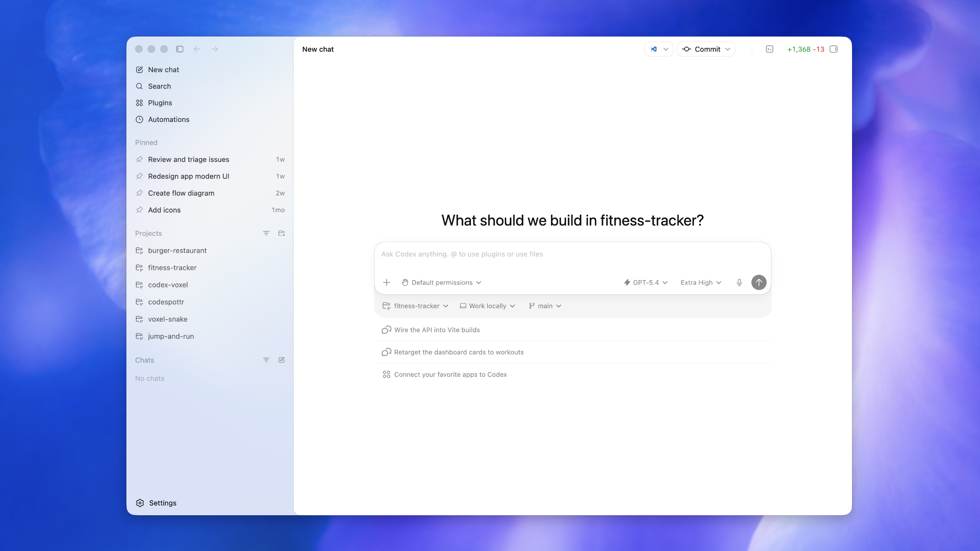Switch the main branch dropdown
This screenshot has width=980, height=551.
[x=545, y=306]
